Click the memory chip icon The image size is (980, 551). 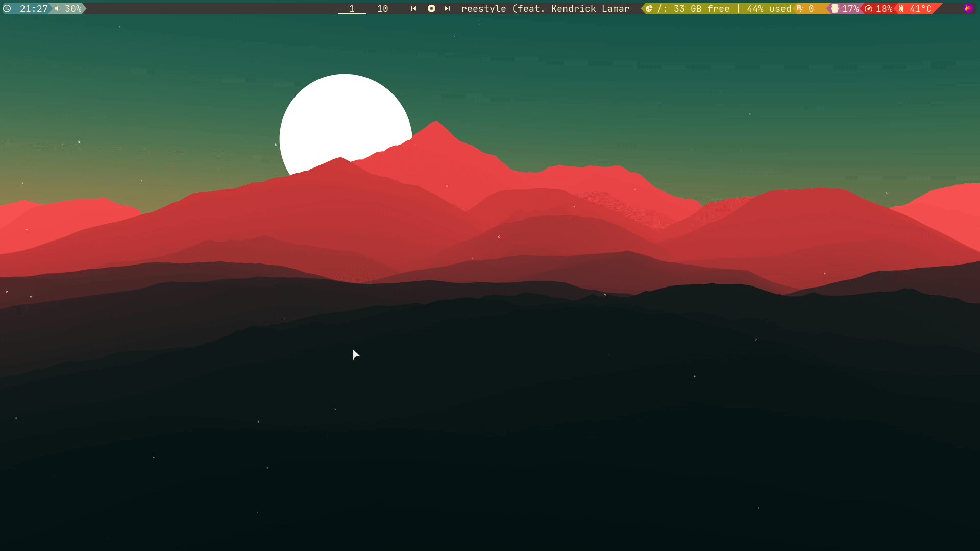[835, 9]
